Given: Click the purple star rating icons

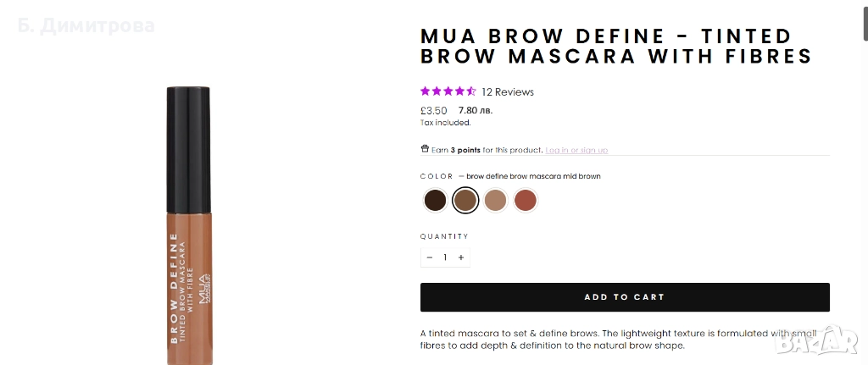Looking at the screenshot, I should click(x=448, y=91).
